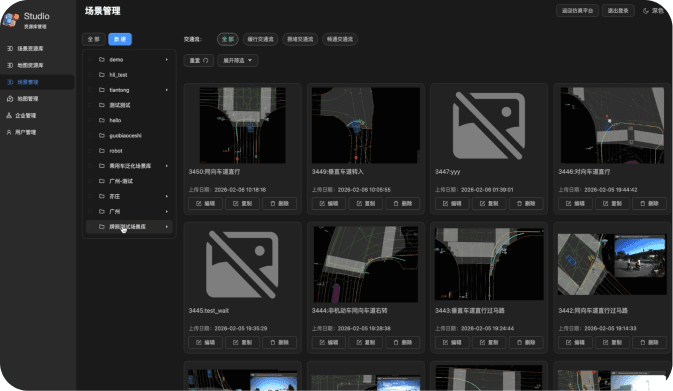
Task: Open 场景资源库 in the sidebar
Action: (26, 48)
